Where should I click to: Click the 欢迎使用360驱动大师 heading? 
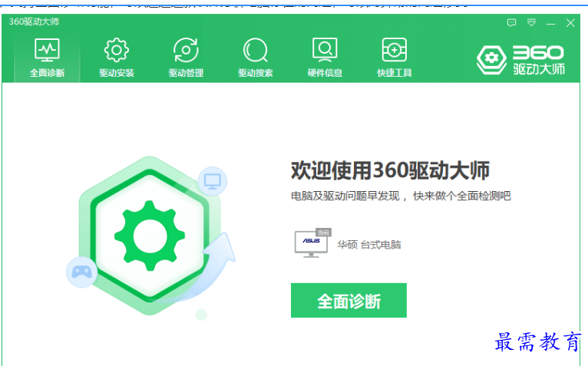tap(390, 170)
